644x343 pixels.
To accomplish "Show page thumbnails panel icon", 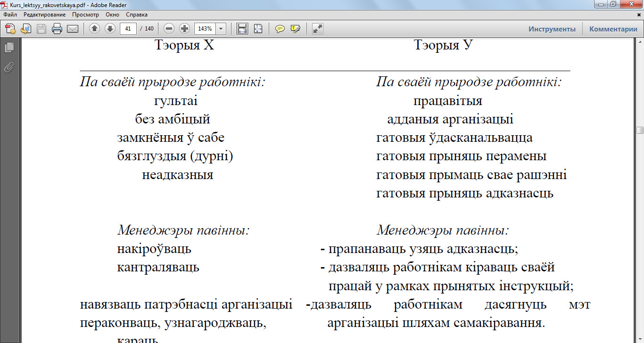I will 9,47.
